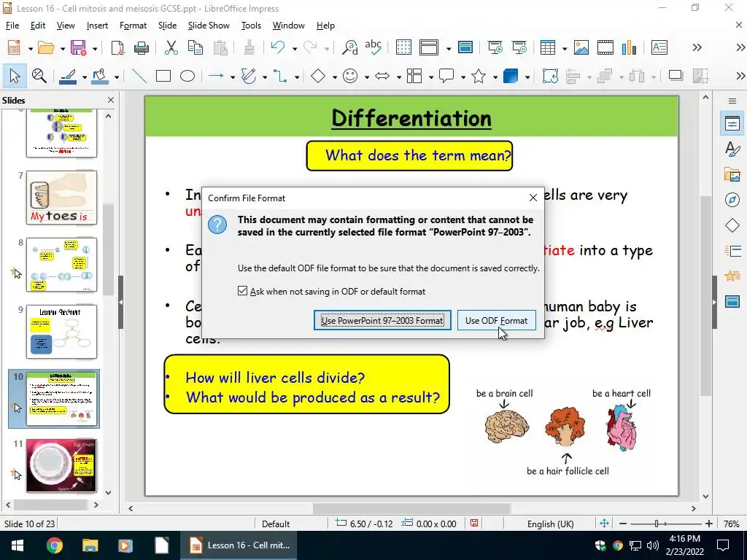
Task: Click the Cut scissors icon
Action: (x=171, y=47)
